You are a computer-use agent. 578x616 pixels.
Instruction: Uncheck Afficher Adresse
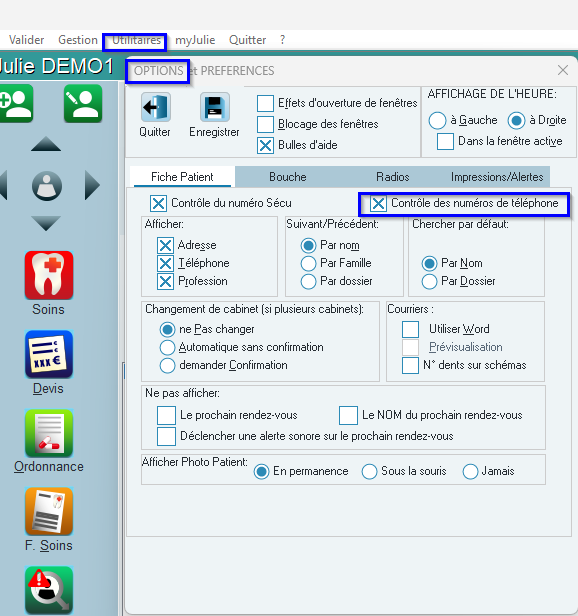[165, 245]
